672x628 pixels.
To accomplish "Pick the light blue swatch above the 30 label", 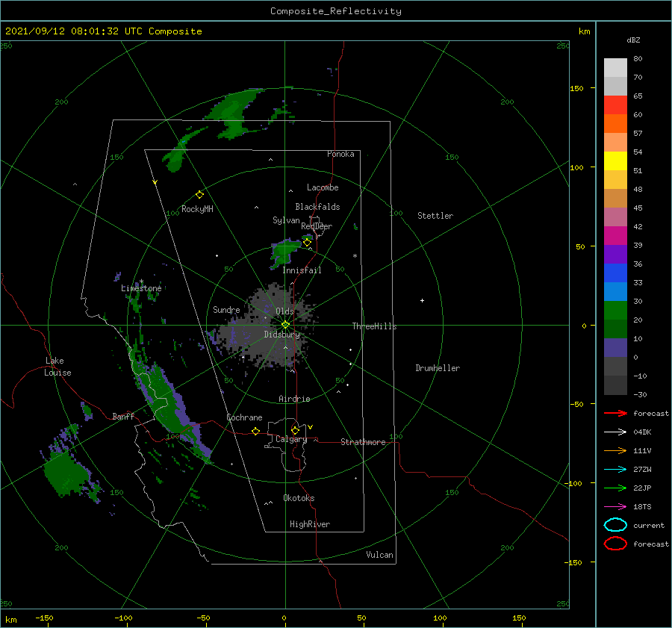I will coord(615,291).
